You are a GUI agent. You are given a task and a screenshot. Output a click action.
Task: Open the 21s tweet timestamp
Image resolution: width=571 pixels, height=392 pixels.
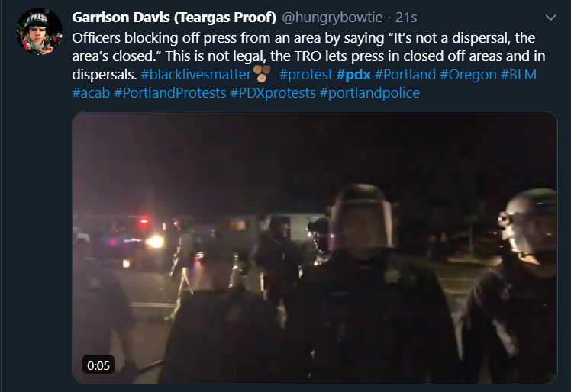point(406,17)
